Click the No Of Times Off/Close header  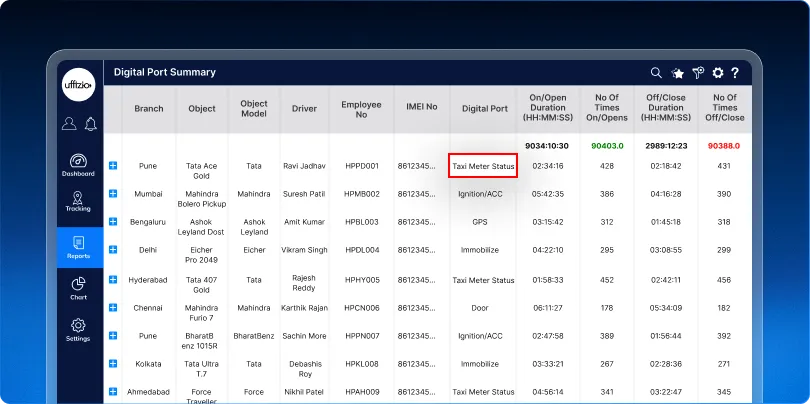pyautogui.click(x=725, y=107)
